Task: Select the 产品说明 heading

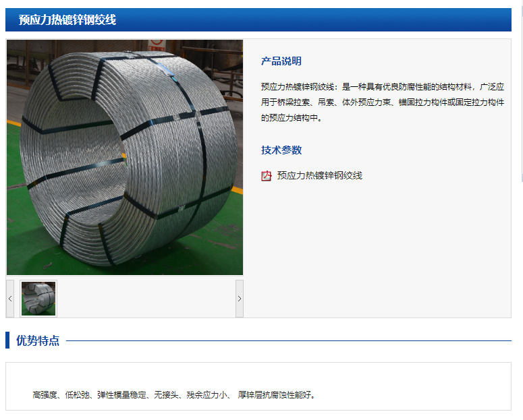Action: pos(281,61)
